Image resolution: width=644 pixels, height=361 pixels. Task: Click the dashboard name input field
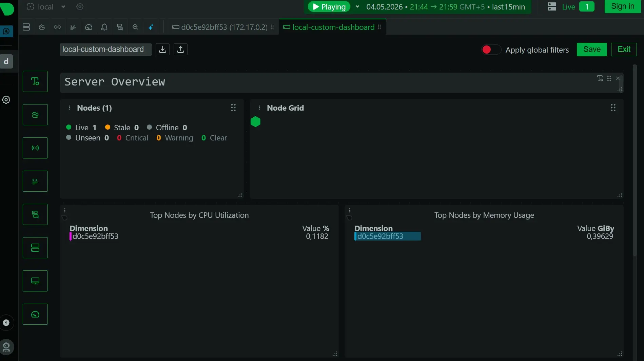106,50
